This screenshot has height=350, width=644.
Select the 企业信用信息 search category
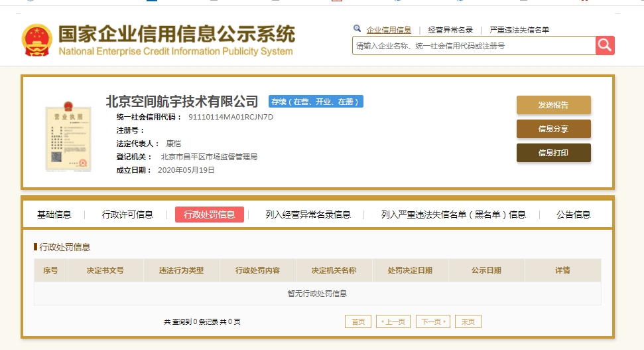point(389,30)
